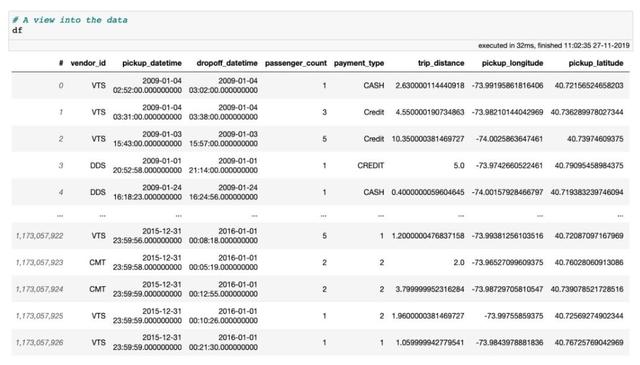Click the CASH payment cell in row 4
Viewport: 640px width, 365px height.
[374, 192]
